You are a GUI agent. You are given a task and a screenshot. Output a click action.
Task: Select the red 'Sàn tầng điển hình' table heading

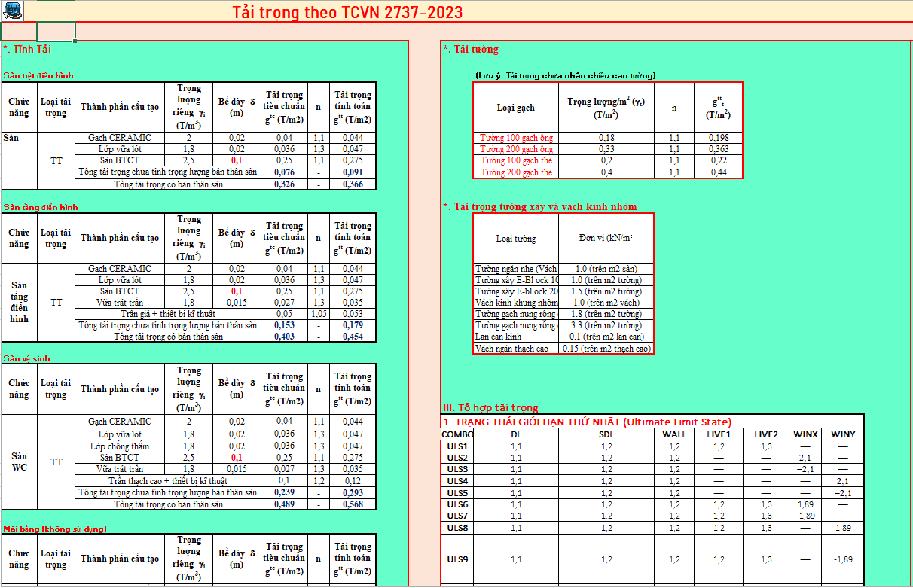click(x=41, y=207)
